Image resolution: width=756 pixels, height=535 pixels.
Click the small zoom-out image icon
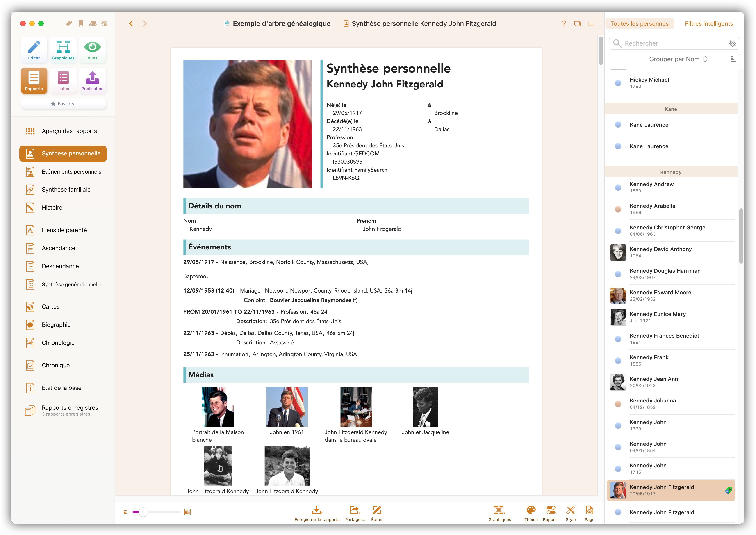[x=125, y=512]
